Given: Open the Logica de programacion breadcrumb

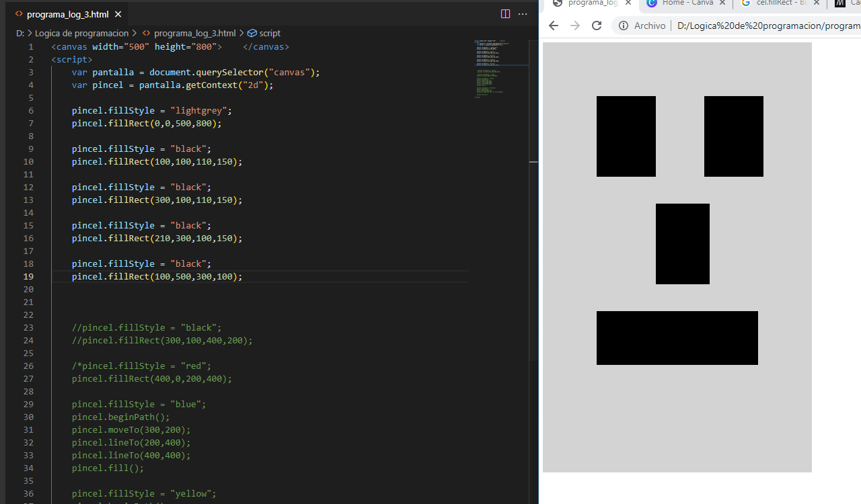Looking at the screenshot, I should tap(81, 33).
